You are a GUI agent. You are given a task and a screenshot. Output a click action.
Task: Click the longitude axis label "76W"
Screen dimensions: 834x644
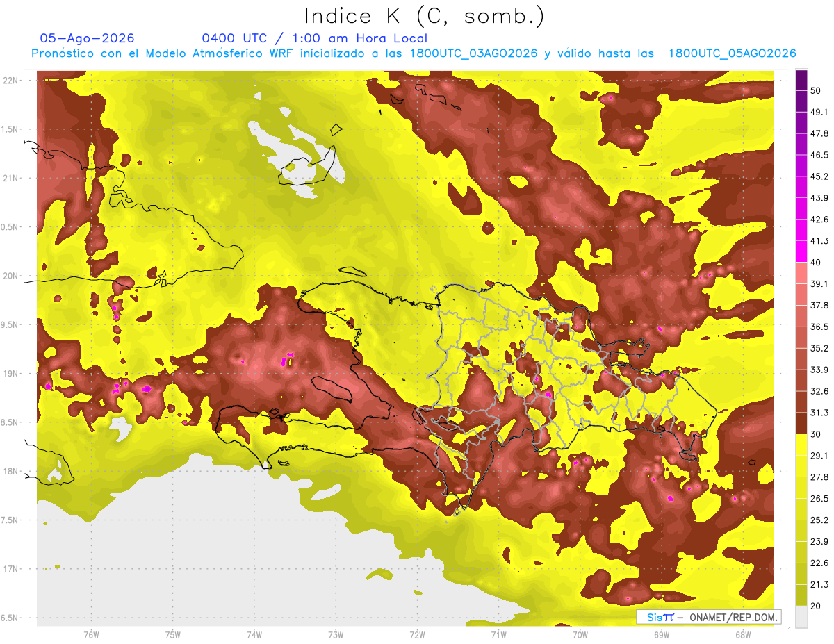tap(91, 634)
